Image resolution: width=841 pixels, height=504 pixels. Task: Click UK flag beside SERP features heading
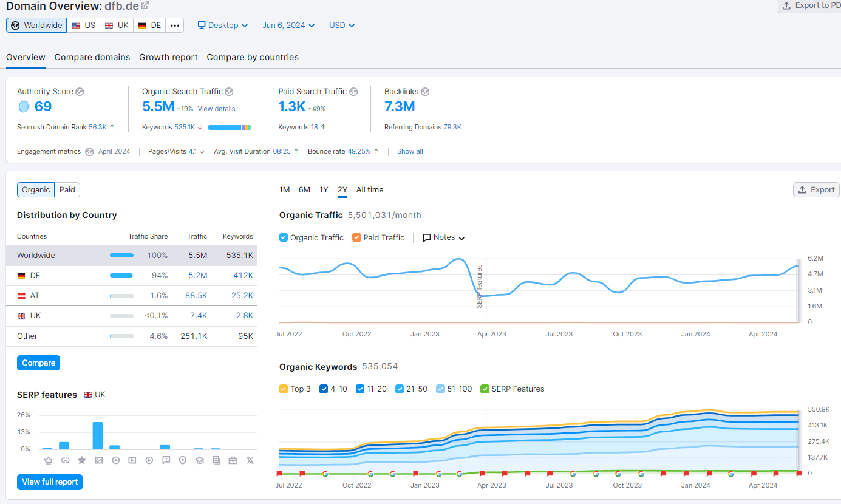coord(88,395)
